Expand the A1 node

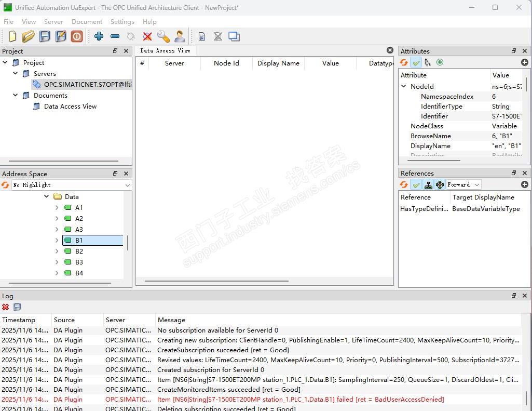tap(57, 207)
